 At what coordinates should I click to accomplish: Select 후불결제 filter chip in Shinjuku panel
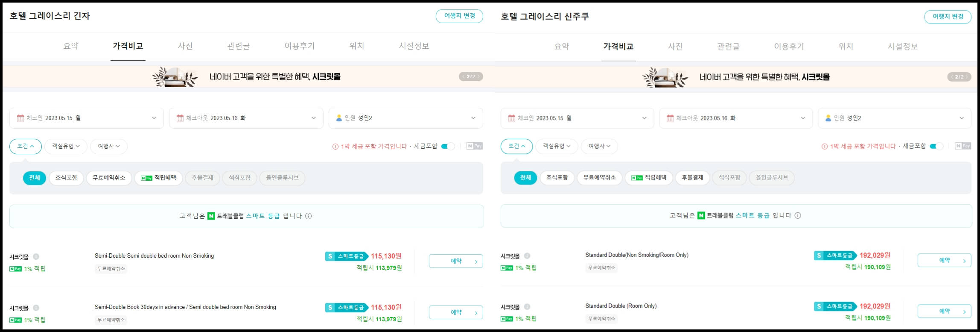(692, 178)
